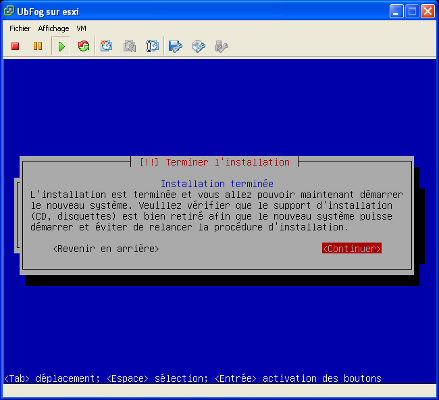Viewport: 439px width, 400px height.
Task: Open the Fichier menu
Action: tap(20, 29)
